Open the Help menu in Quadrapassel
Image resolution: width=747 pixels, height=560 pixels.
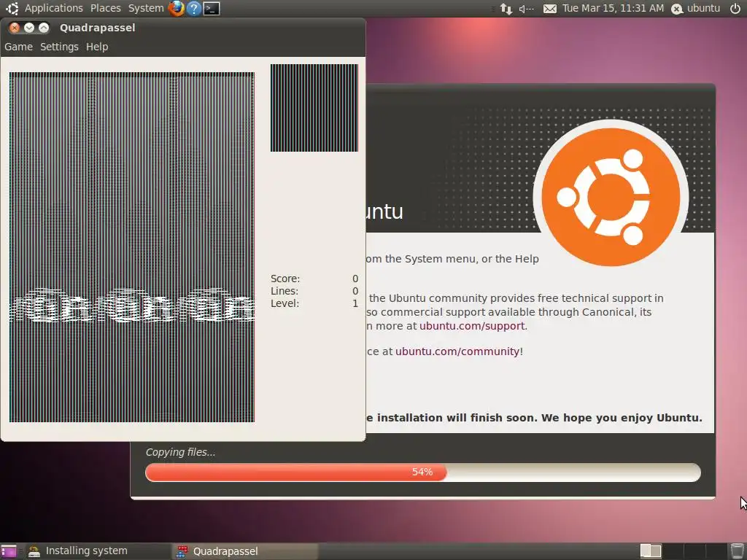tap(97, 47)
